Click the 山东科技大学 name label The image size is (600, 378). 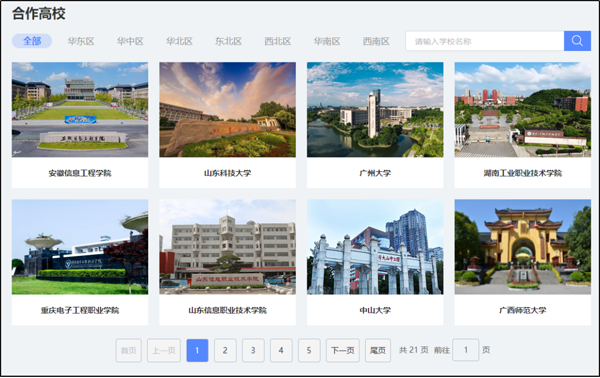click(x=228, y=173)
